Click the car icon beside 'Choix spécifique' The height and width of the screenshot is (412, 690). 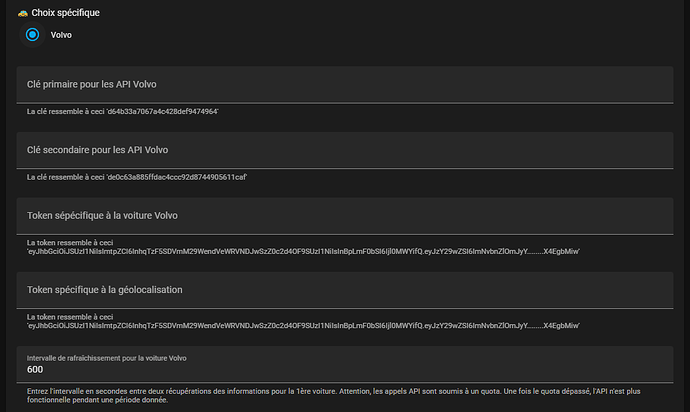pyautogui.click(x=22, y=13)
